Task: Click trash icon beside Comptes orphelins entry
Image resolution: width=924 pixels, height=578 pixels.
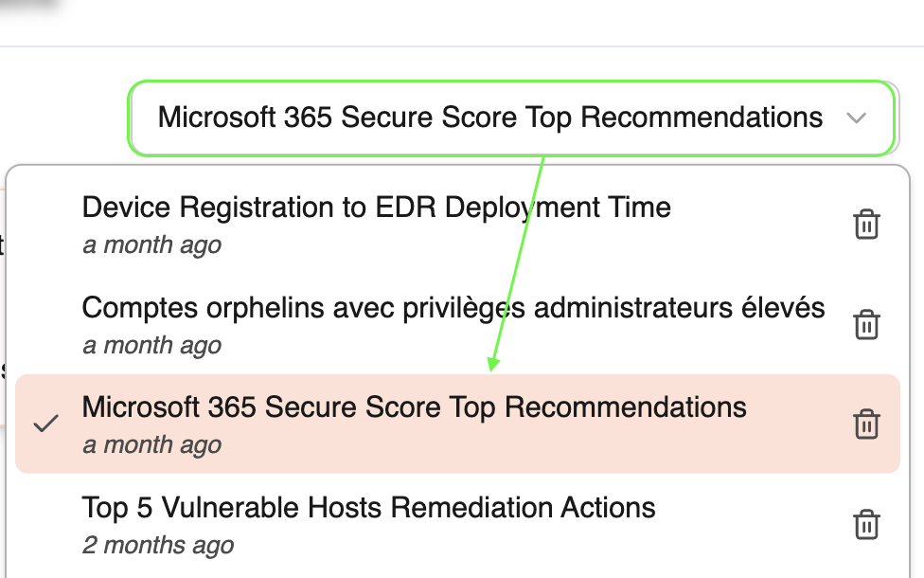Action: (x=866, y=324)
